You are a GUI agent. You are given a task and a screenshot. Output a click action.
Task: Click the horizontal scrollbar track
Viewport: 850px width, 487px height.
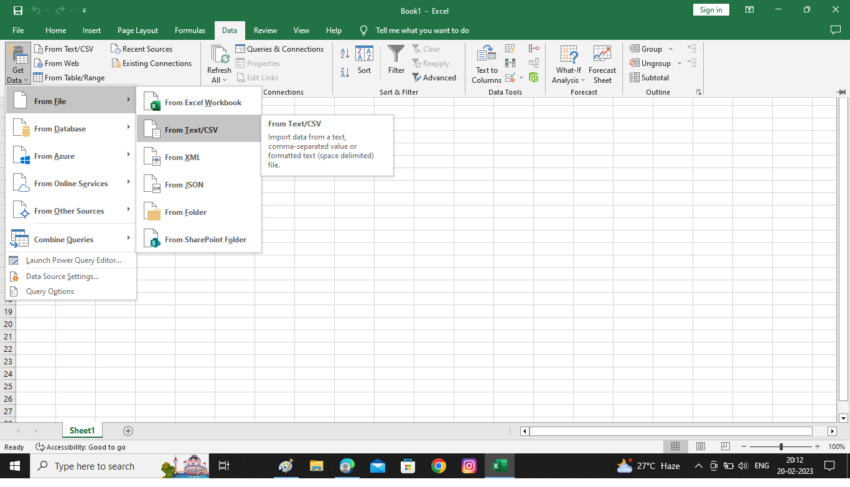(671, 431)
